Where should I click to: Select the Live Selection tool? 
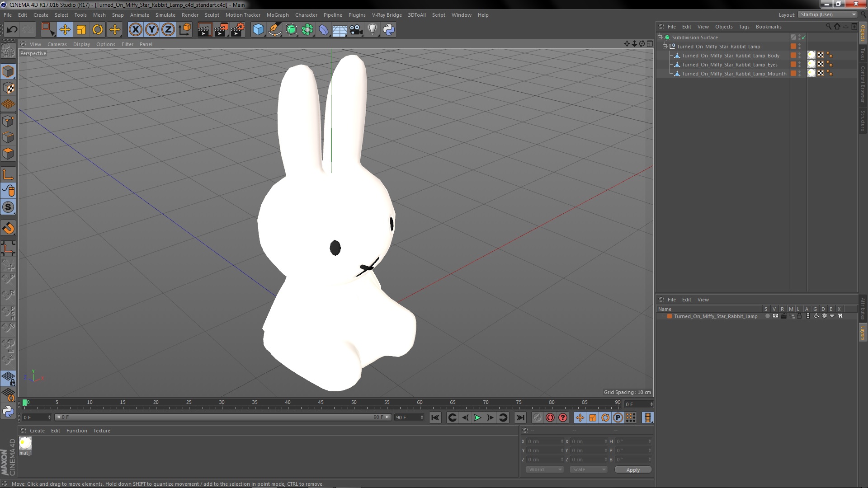pos(48,30)
